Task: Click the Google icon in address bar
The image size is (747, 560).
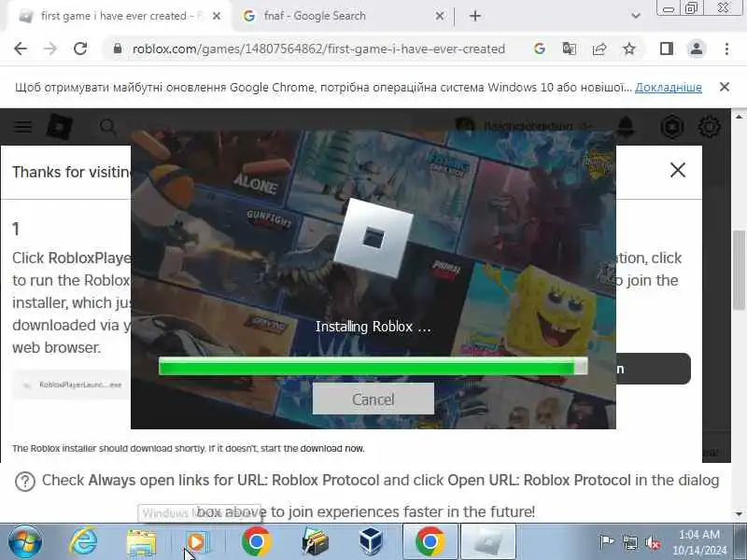Action: [540, 49]
